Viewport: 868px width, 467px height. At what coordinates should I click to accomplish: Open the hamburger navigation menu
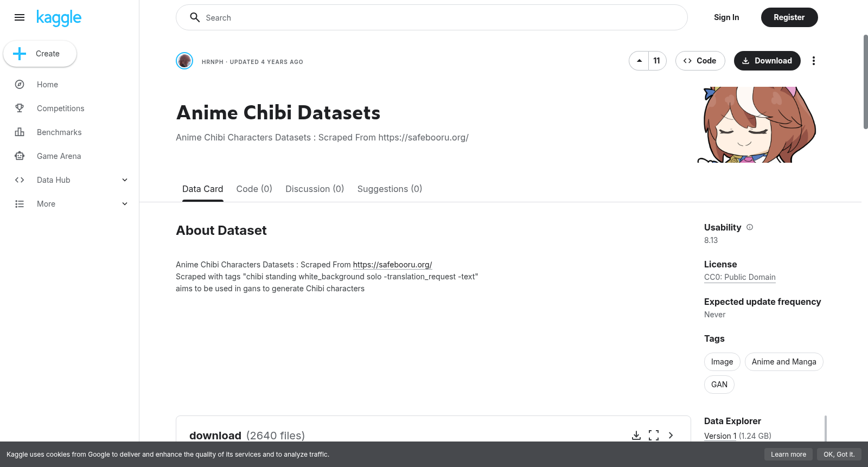[x=20, y=17]
